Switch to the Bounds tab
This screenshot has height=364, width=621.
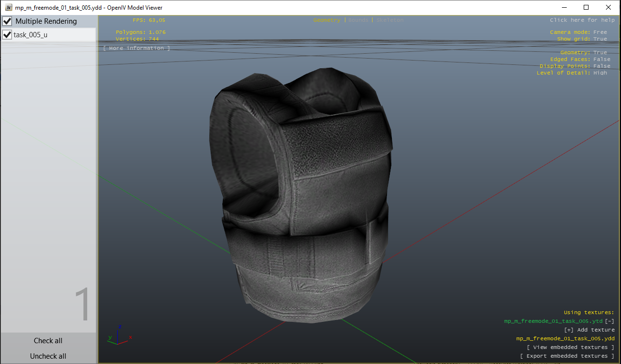tap(357, 20)
